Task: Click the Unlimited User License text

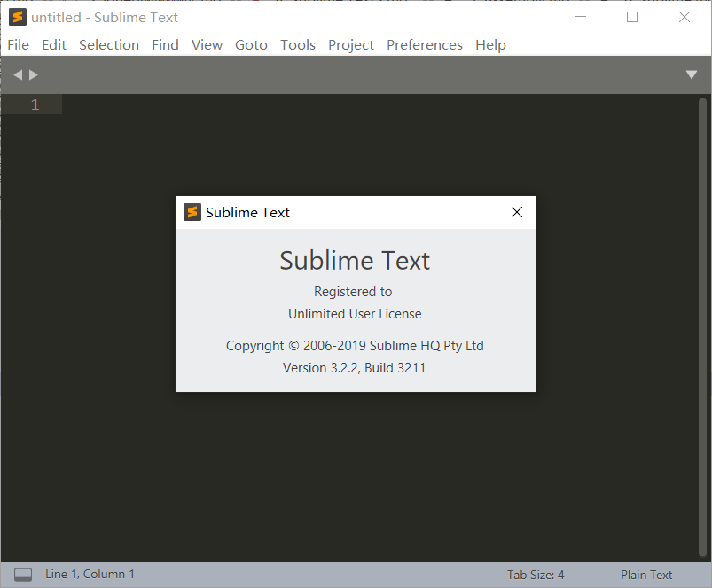Action: (355, 314)
